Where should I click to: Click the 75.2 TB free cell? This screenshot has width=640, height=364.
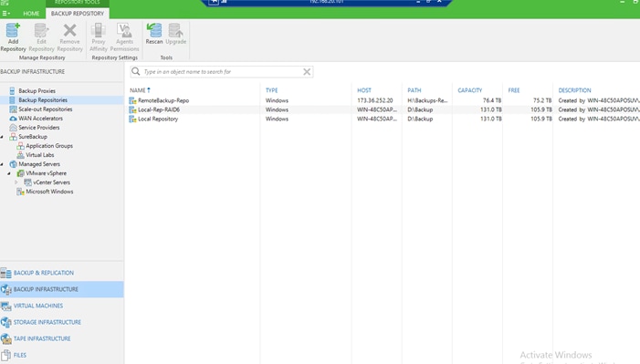(x=542, y=100)
